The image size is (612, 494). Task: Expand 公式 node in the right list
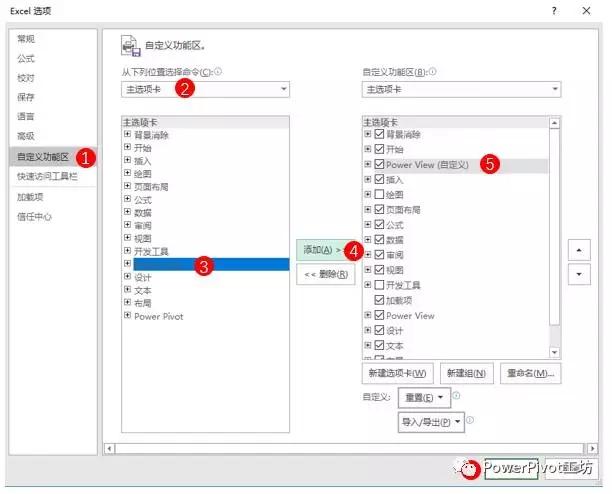368,224
